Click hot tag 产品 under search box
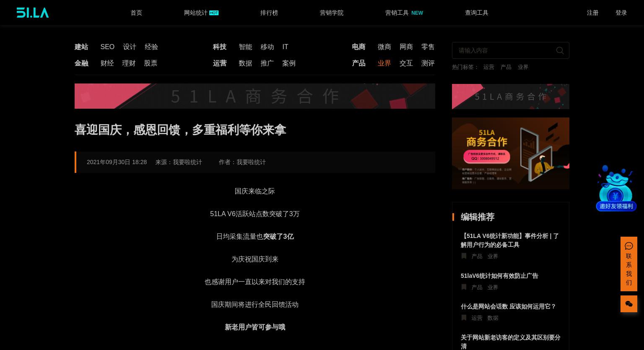Viewport: 644px width, 350px height. [x=506, y=67]
